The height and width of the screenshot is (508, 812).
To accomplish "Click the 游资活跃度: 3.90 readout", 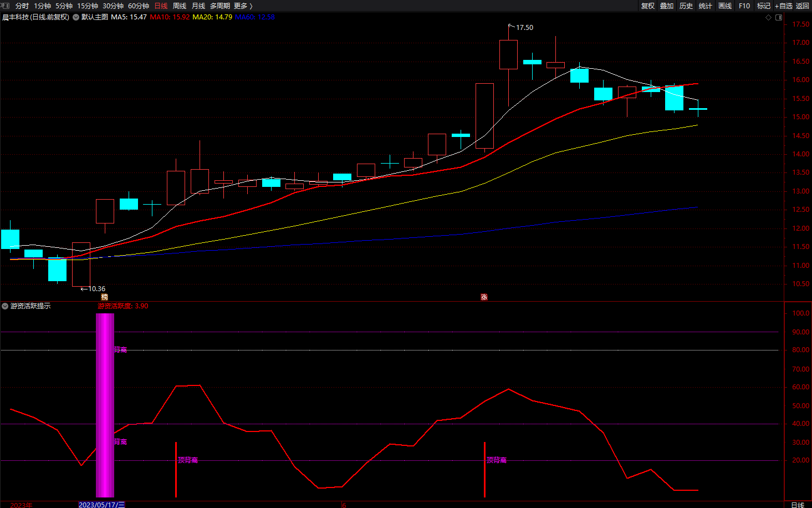I will click(123, 306).
